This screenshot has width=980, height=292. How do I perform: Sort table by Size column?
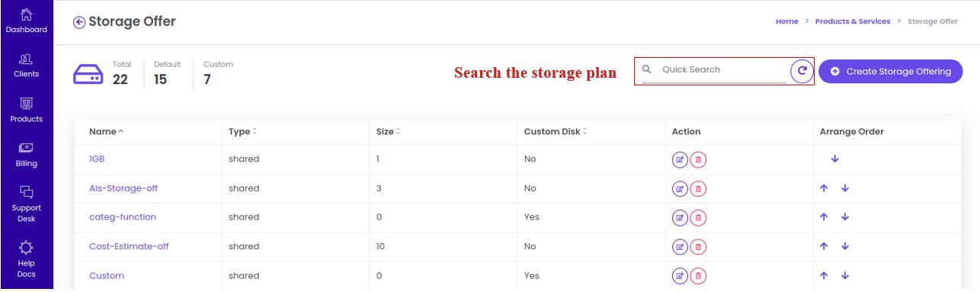pos(388,132)
